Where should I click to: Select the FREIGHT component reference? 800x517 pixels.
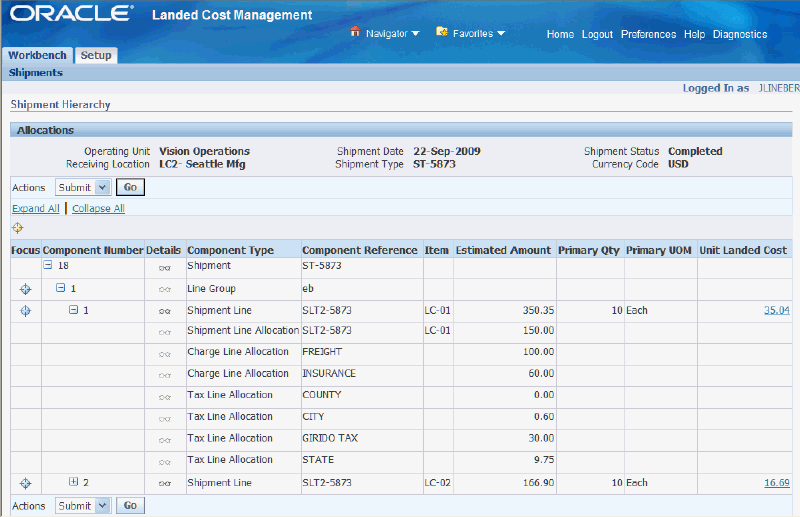(x=322, y=352)
